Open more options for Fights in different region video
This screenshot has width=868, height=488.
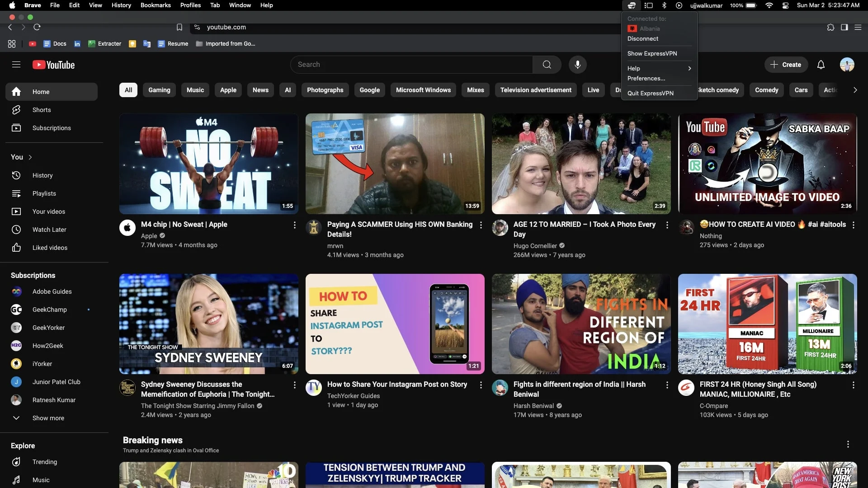667,385
